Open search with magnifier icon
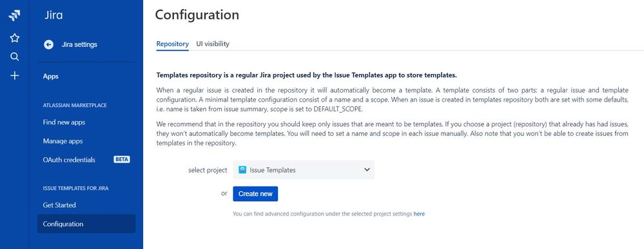This screenshot has width=644, height=249. tap(14, 57)
